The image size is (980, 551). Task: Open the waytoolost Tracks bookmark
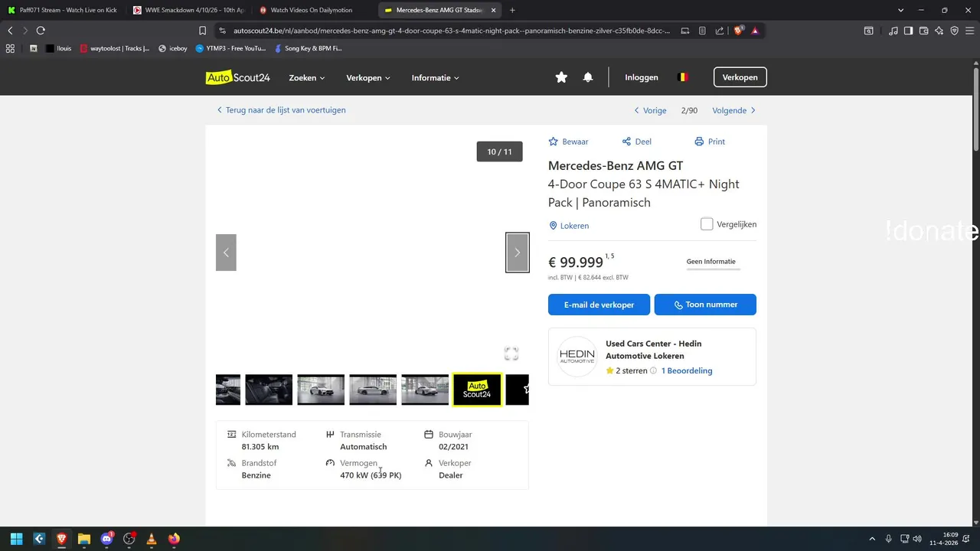coord(115,48)
